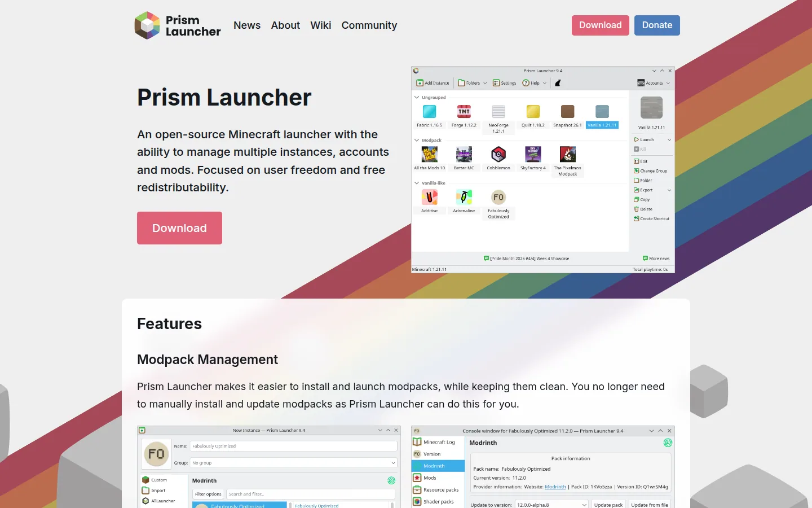Click the Update pack button
Viewport: 812px width, 508px height.
tap(608, 505)
